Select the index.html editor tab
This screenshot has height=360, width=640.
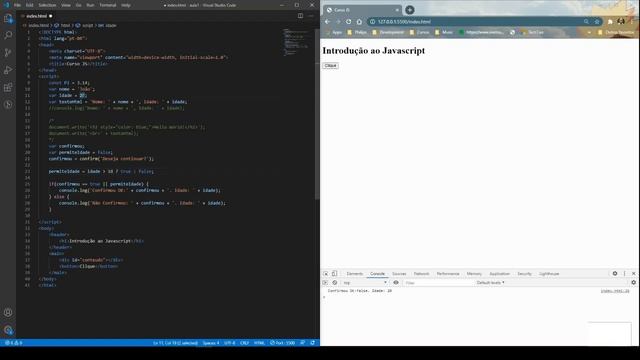point(37,16)
